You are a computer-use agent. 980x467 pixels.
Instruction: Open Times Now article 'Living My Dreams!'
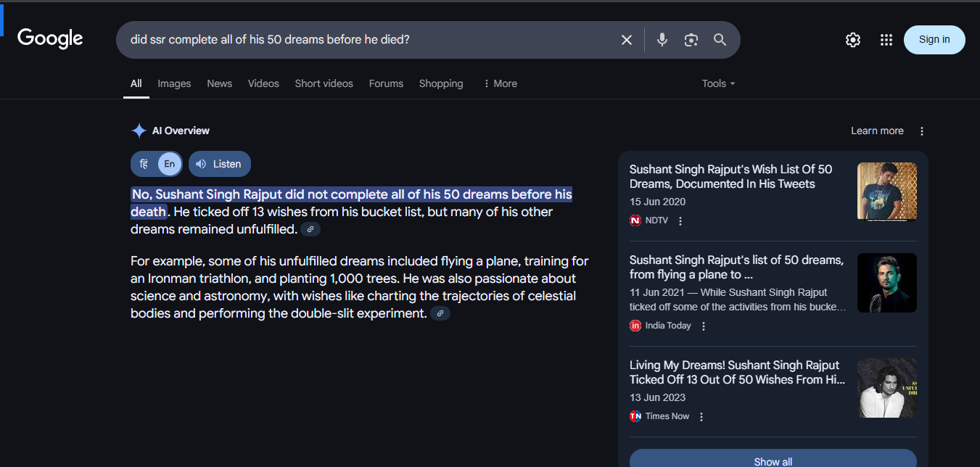click(737, 372)
